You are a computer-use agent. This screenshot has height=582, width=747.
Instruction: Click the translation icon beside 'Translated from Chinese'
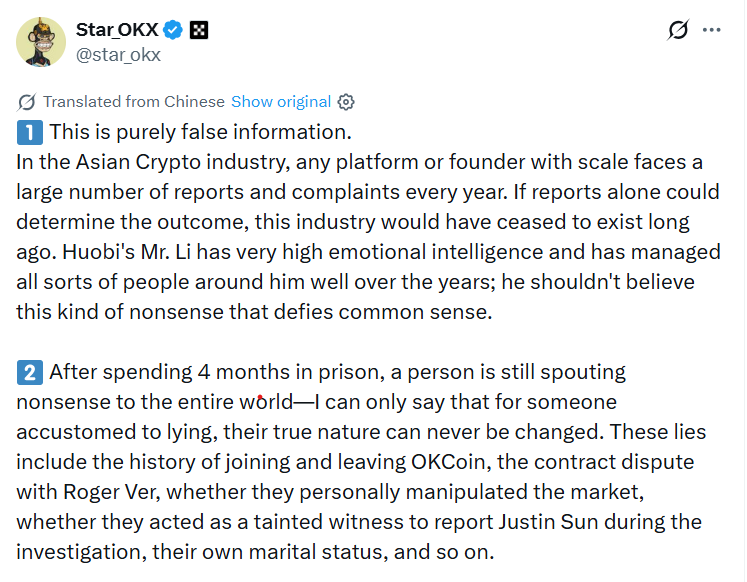click(x=27, y=102)
